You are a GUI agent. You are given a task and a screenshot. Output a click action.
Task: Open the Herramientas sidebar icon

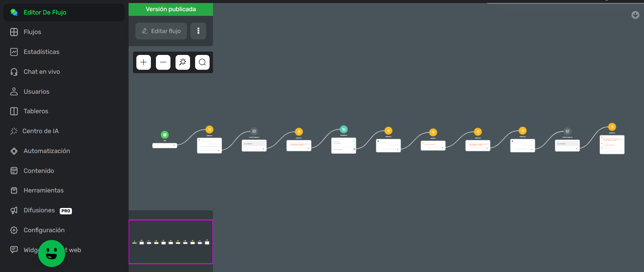14,190
